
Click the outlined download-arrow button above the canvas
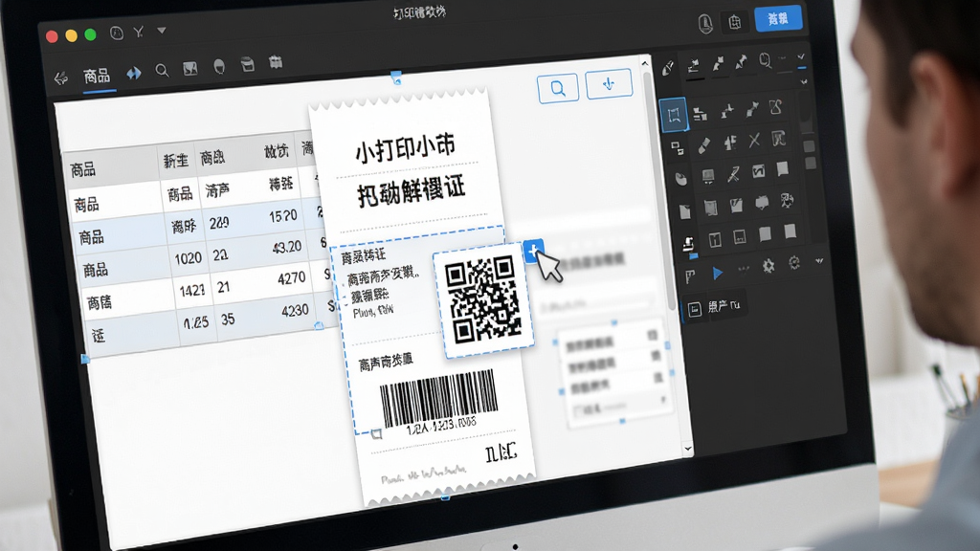coord(609,84)
